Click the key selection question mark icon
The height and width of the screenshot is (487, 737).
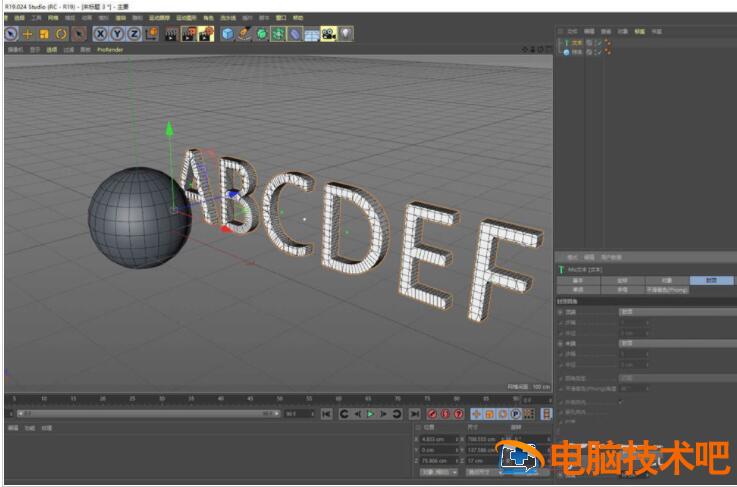pos(459,414)
